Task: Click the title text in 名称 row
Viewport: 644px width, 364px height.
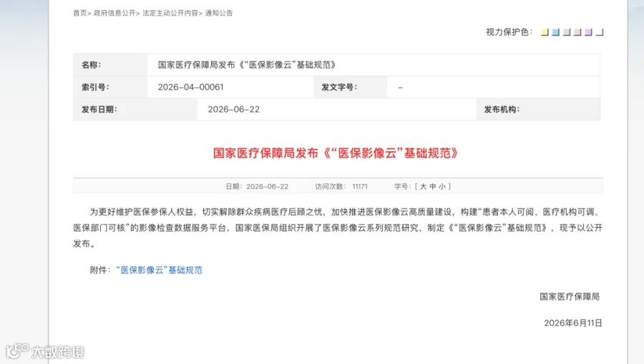Action: (x=247, y=64)
